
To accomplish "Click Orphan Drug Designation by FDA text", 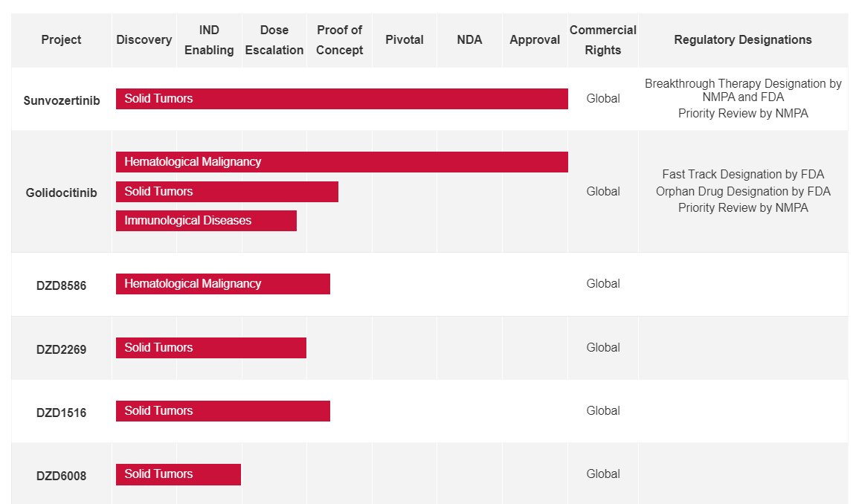I will click(743, 191).
